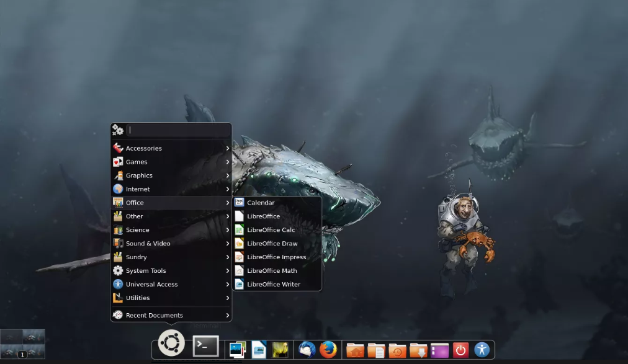Viewport: 628px width, 364px height.
Task: Click the purple window icon in the dock
Action: 439,350
